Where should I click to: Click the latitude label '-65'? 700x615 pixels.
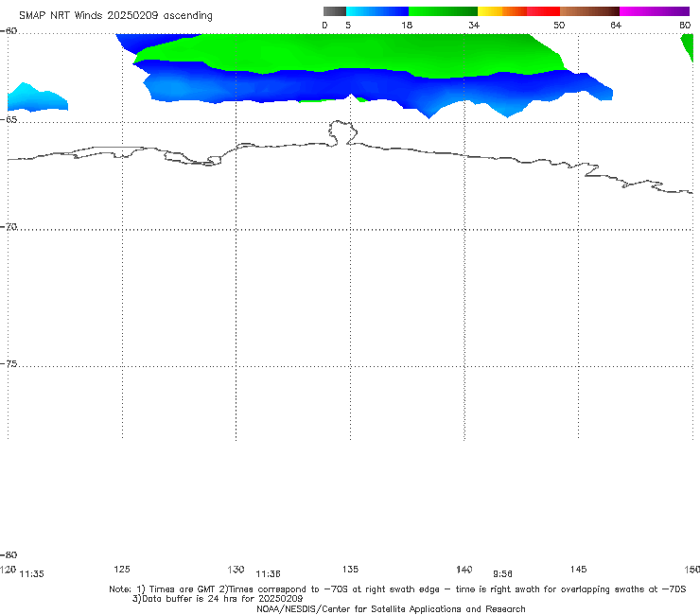coord(9,120)
